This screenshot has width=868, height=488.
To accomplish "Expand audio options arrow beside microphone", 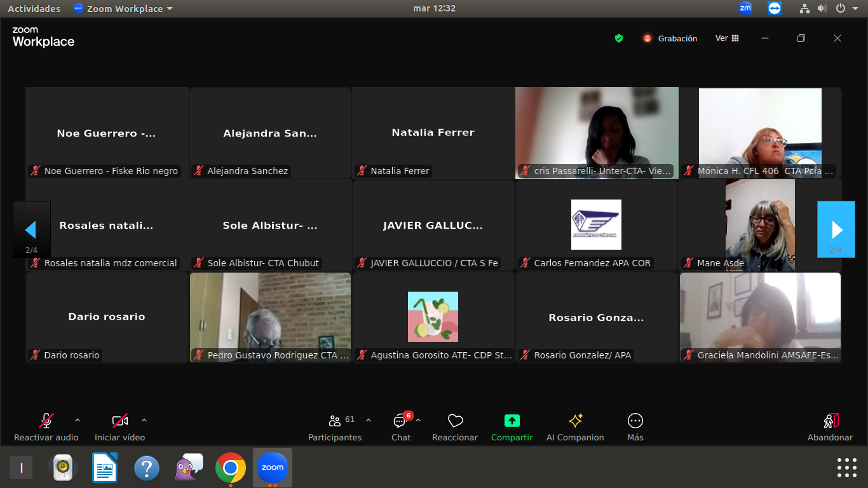I will (x=78, y=420).
